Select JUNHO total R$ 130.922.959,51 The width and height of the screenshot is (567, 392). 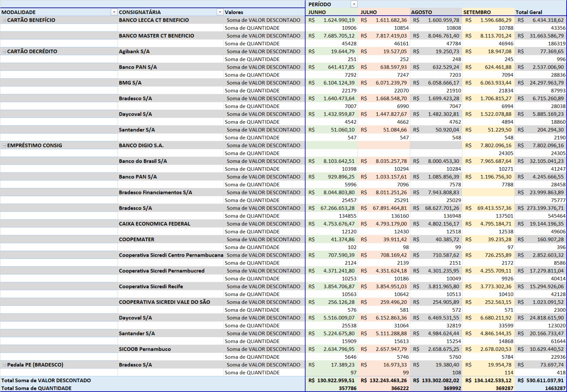click(x=331, y=380)
